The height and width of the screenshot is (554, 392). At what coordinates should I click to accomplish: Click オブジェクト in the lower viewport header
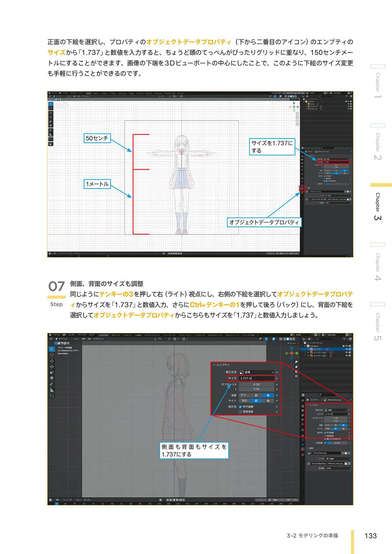tap(99, 339)
